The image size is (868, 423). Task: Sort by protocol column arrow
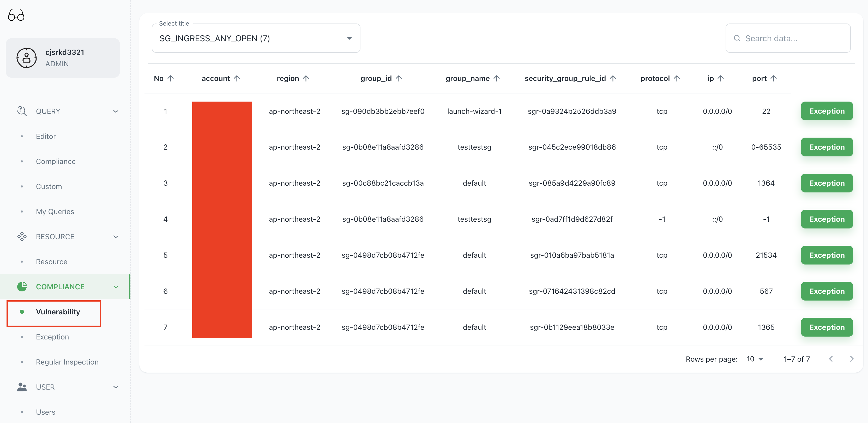tap(677, 78)
